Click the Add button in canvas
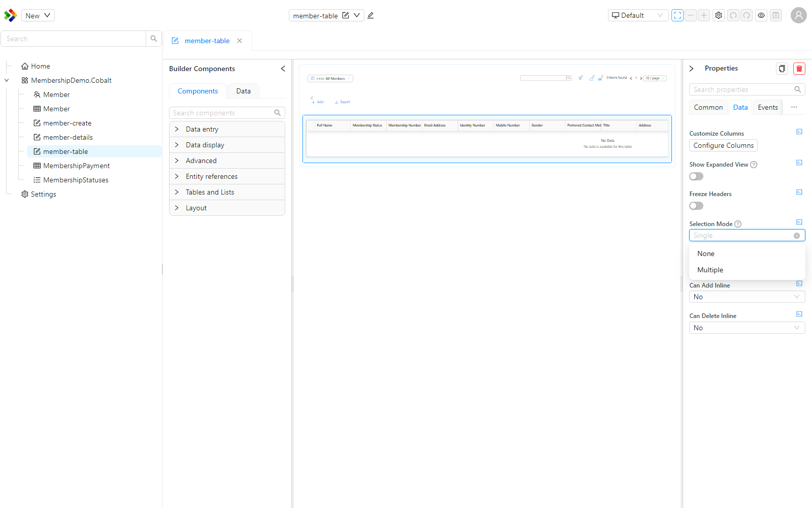 (318, 102)
